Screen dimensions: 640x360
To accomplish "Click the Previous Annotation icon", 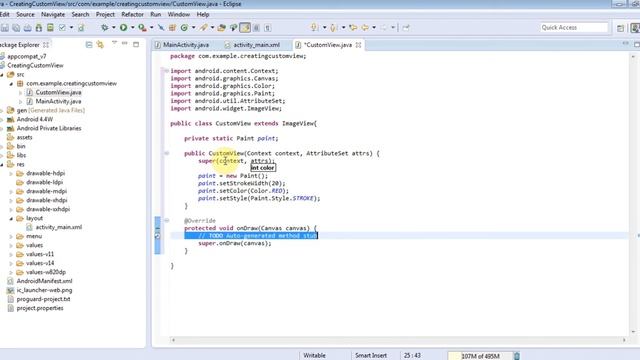I will pyautogui.click(x=333, y=28).
